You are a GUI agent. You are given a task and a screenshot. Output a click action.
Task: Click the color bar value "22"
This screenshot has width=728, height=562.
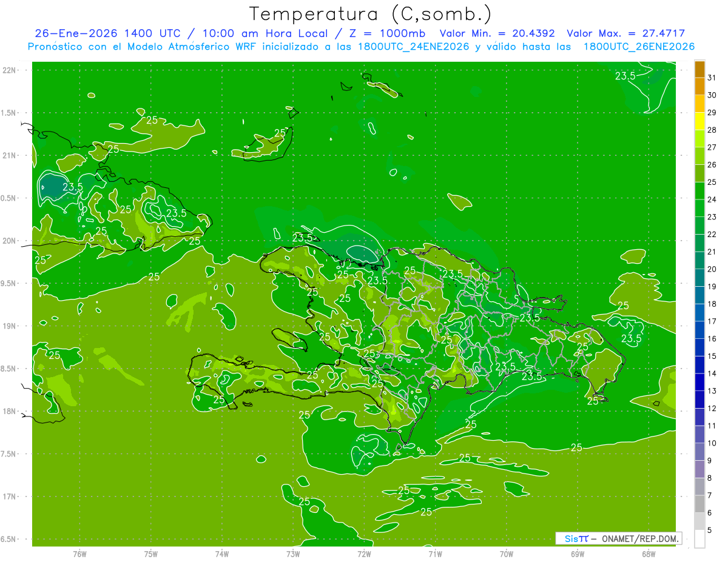712,234
